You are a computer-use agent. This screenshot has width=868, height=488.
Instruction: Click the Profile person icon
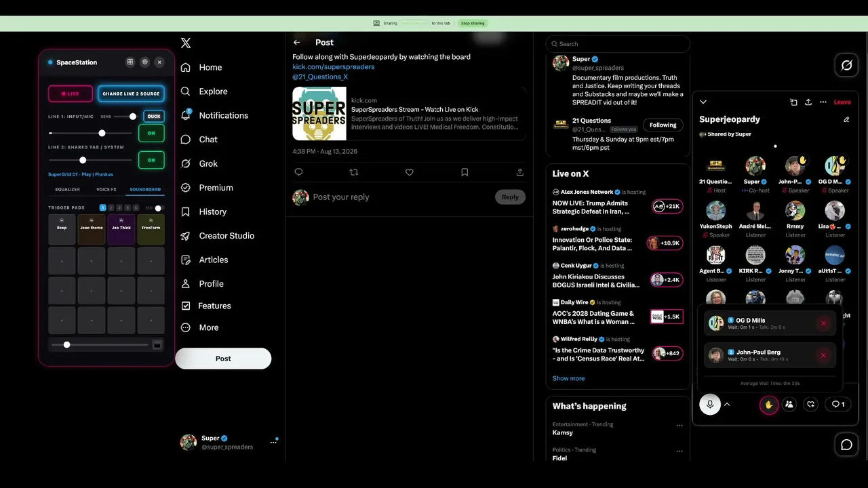186,284
